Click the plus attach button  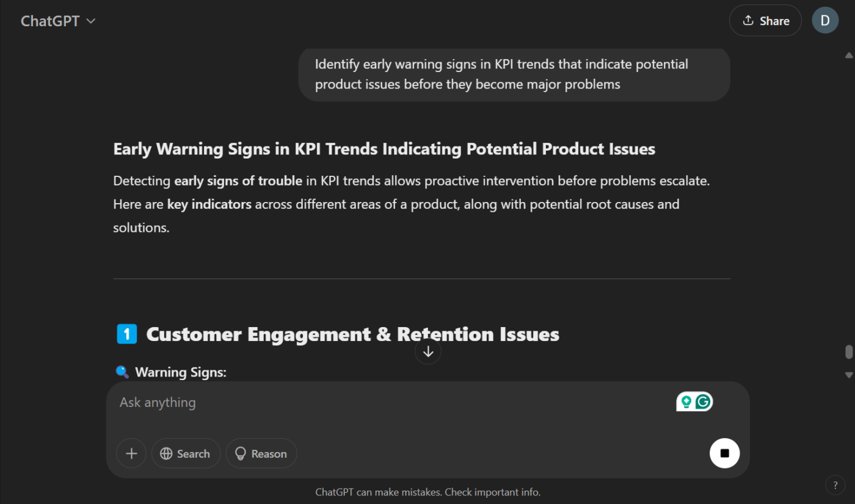[131, 453]
